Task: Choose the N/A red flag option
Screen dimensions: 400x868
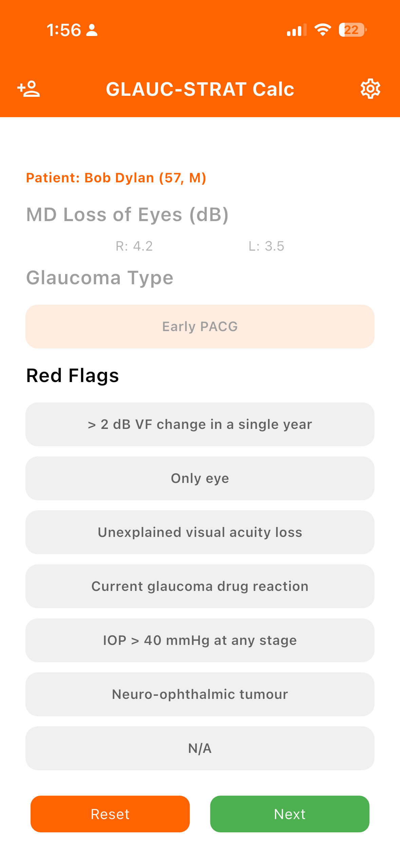Action: [x=200, y=748]
